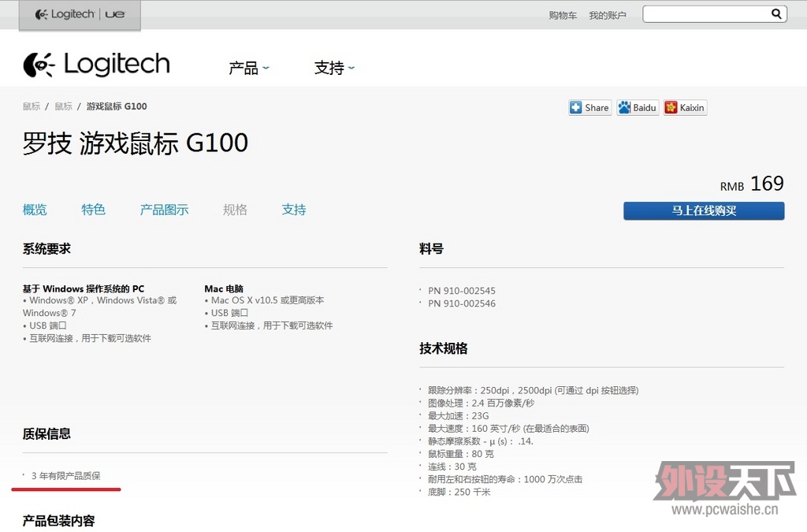
Task: Click the 系统要求 section heading
Action: pyautogui.click(x=46, y=249)
